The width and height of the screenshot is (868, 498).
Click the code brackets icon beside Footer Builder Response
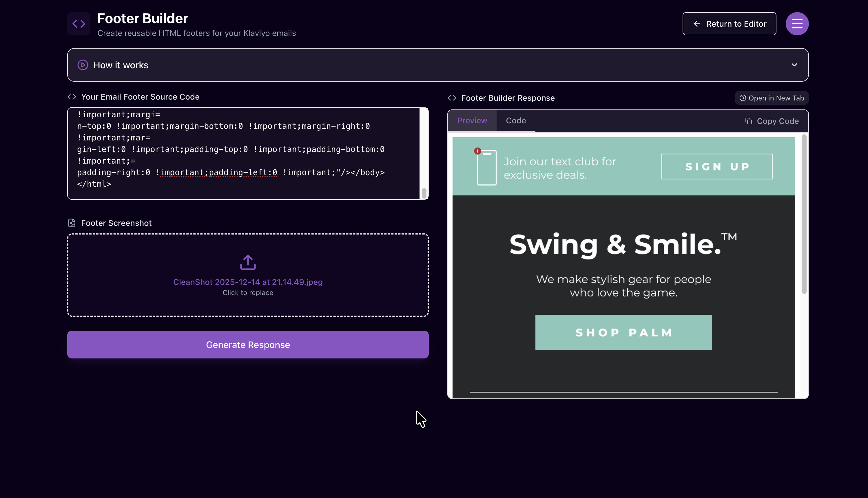click(x=452, y=98)
